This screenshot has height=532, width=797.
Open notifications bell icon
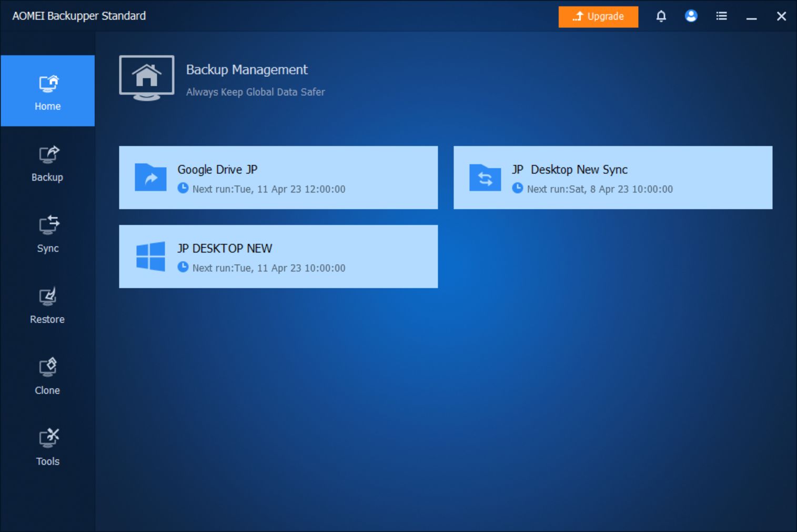point(661,16)
